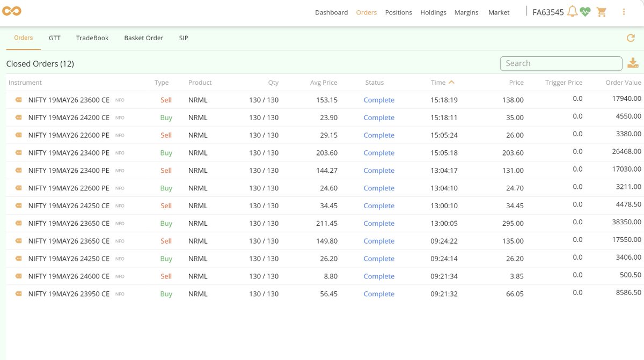Click Complete status for 23400 PE buy at 15:05:18
This screenshot has width=644, height=360.
(x=379, y=153)
